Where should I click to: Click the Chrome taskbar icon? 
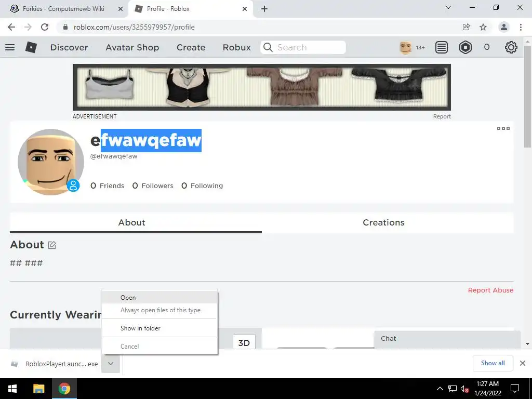[x=64, y=389]
